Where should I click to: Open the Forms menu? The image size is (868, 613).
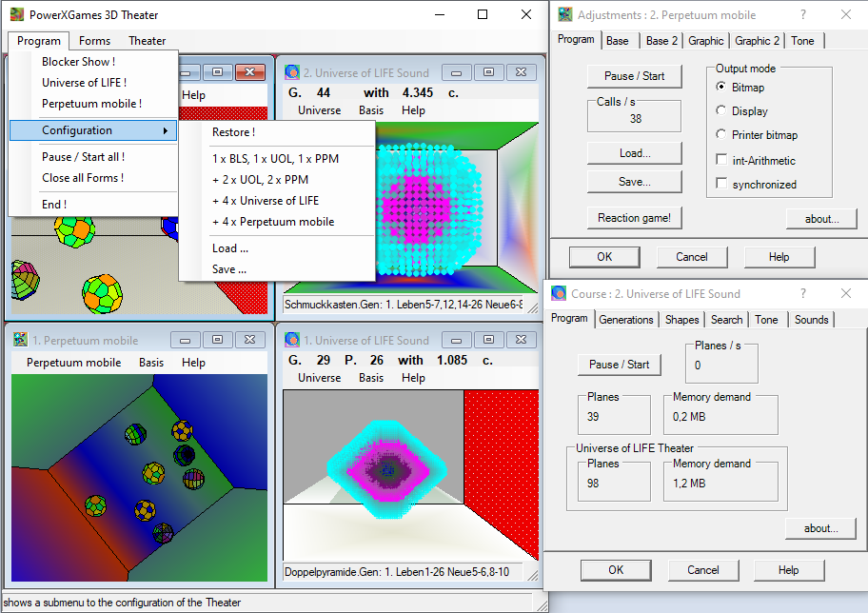click(94, 41)
